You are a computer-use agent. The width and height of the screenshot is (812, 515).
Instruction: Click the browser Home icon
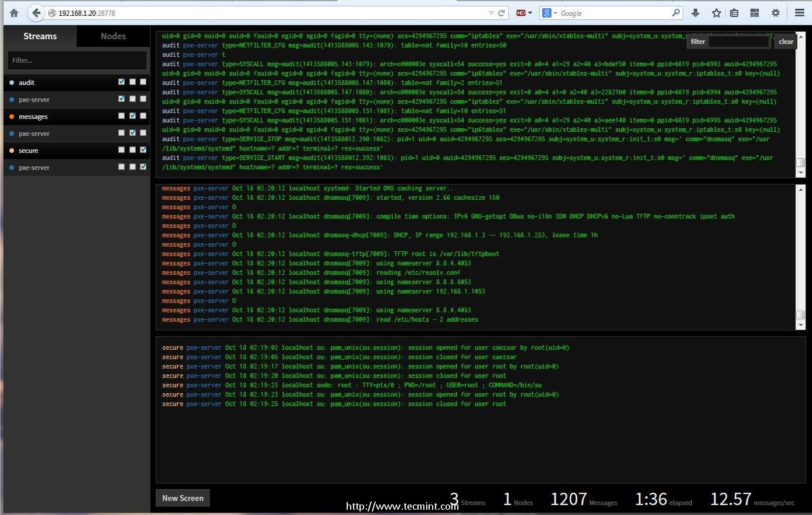[14, 13]
